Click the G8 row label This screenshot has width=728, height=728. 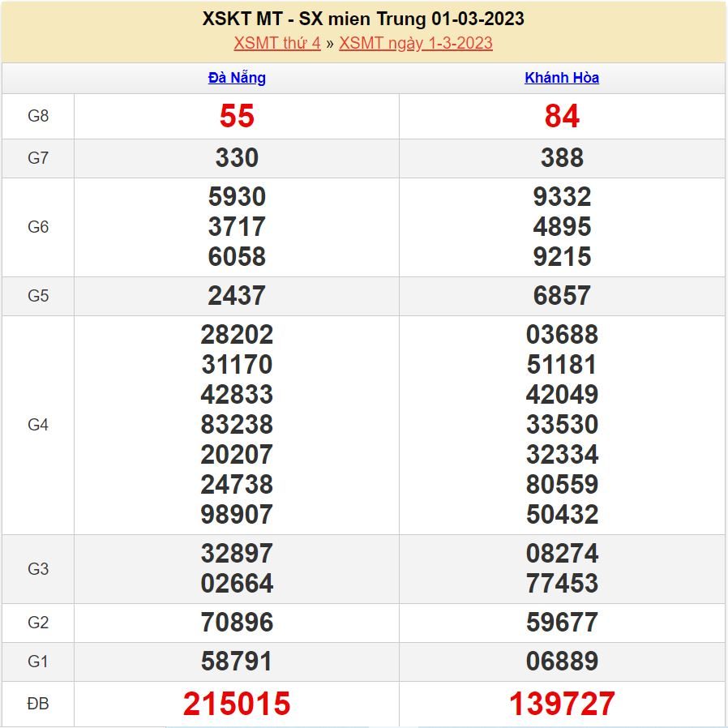tap(38, 116)
